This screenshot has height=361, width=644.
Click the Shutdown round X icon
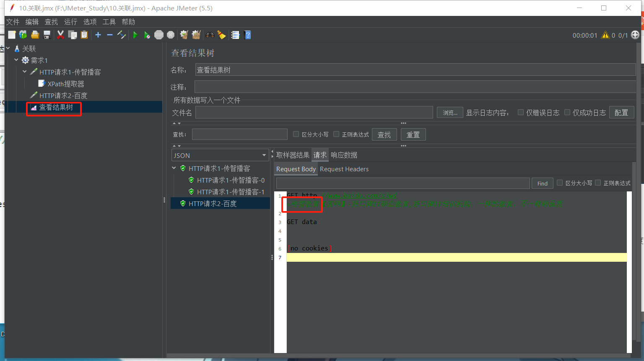tap(171, 35)
